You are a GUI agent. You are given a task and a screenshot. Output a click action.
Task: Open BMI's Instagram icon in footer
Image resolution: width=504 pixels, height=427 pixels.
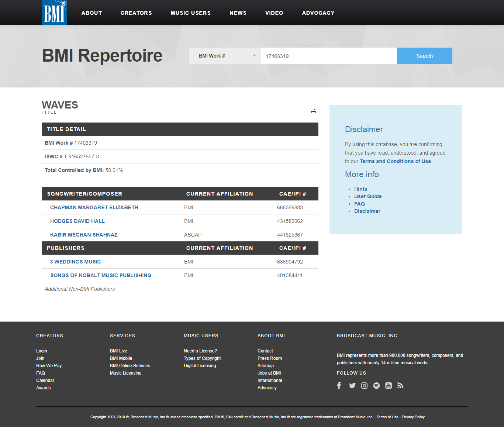pos(364,386)
